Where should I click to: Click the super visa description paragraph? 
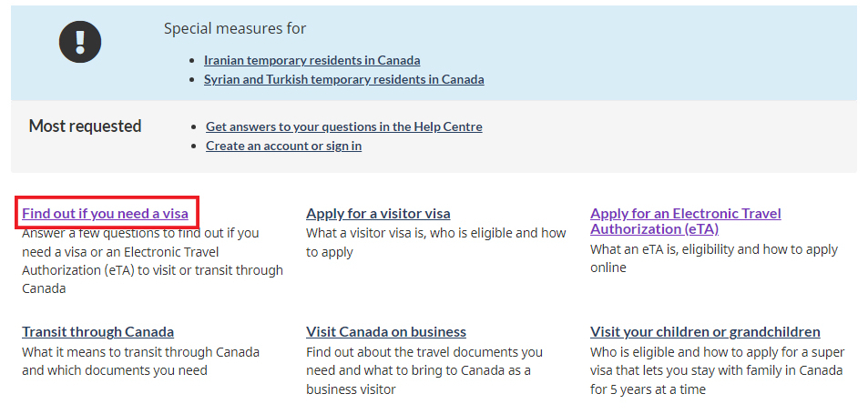click(716, 370)
